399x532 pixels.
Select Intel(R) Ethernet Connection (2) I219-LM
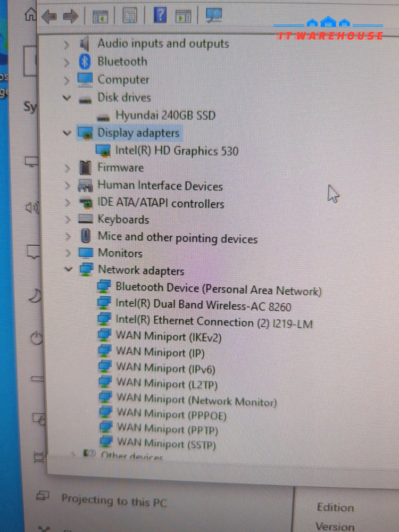pyautogui.click(x=214, y=322)
